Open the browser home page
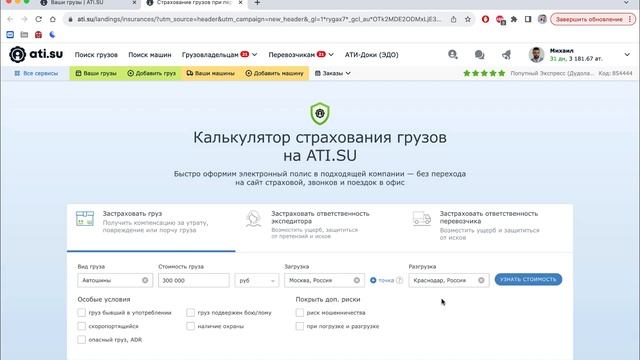Viewport: 640px width, 360px height. click(53, 19)
